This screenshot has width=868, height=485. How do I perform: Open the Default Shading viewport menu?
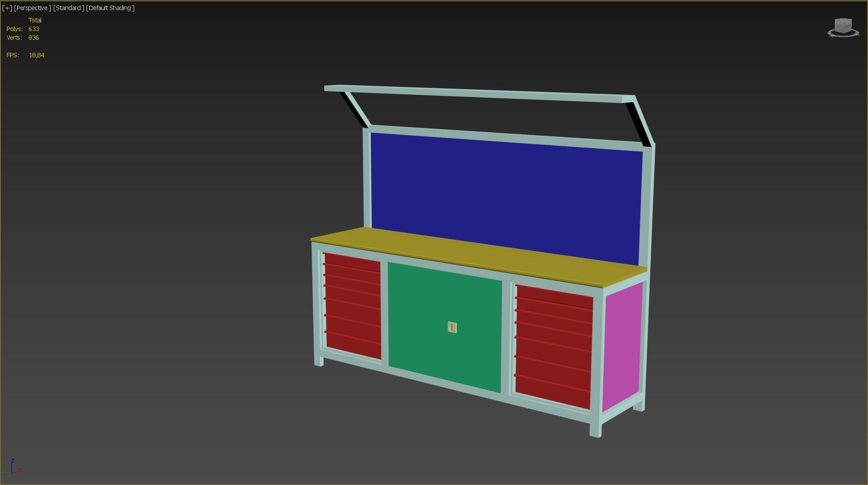coord(110,8)
